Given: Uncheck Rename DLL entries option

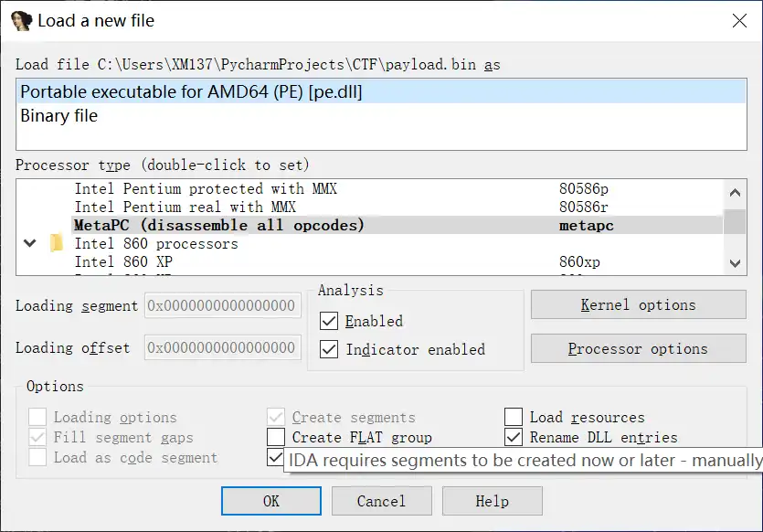Looking at the screenshot, I should 514,438.
